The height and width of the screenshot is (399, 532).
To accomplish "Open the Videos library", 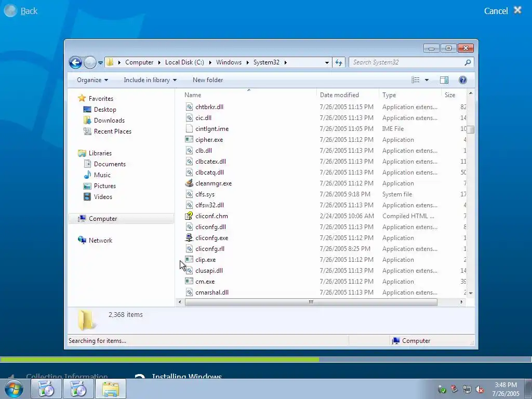I will [102, 197].
